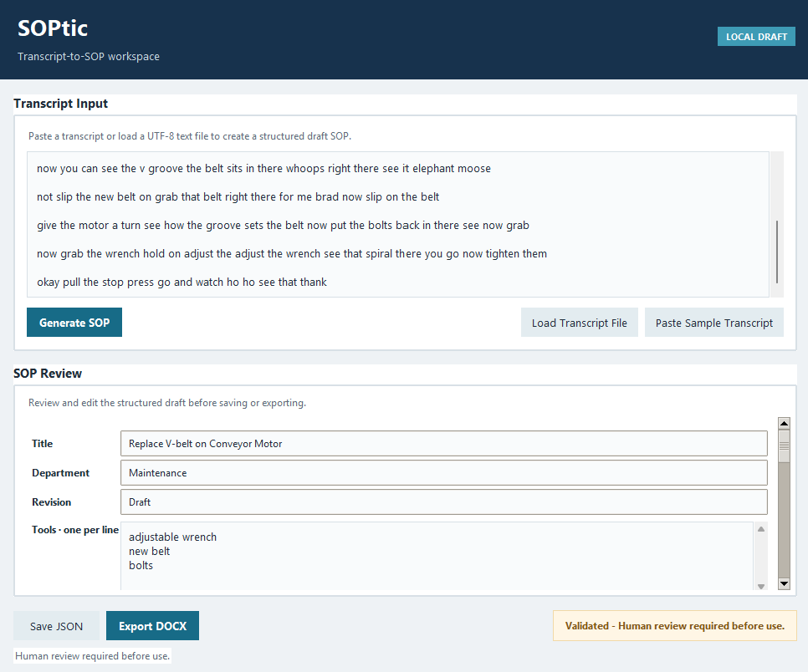This screenshot has width=808, height=672.
Task: Click the 'Transcript Input' heading
Action: click(61, 104)
